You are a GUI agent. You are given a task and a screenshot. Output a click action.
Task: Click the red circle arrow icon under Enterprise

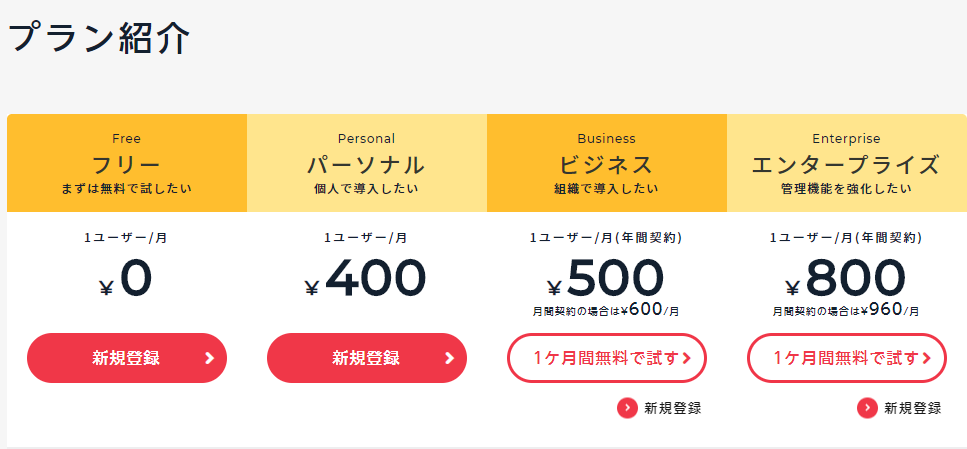pyautogui.click(x=867, y=408)
